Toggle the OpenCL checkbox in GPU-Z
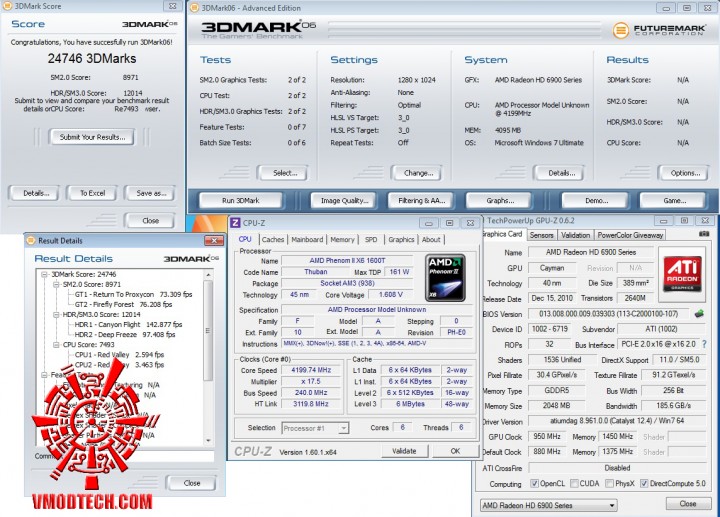The image size is (720, 517). click(534, 483)
